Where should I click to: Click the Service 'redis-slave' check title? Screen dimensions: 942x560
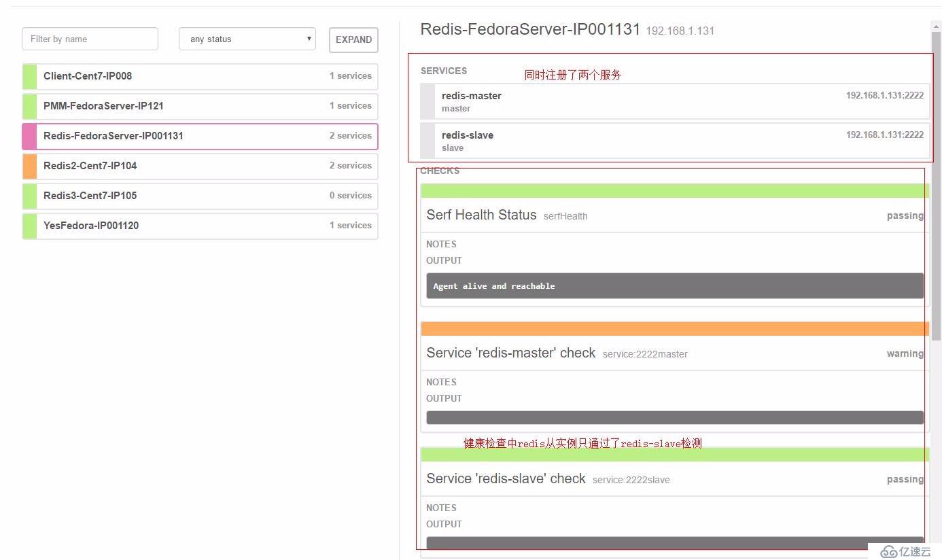[506, 478]
